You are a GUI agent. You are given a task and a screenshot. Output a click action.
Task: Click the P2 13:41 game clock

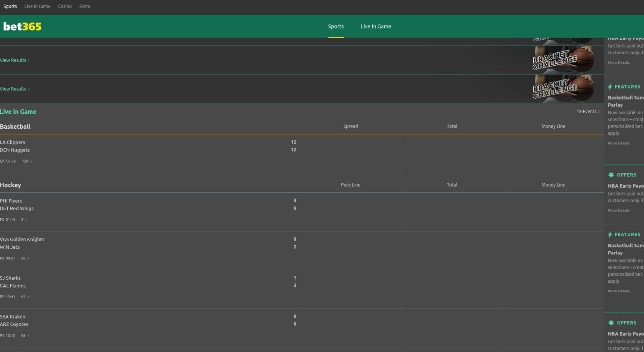pos(8,297)
